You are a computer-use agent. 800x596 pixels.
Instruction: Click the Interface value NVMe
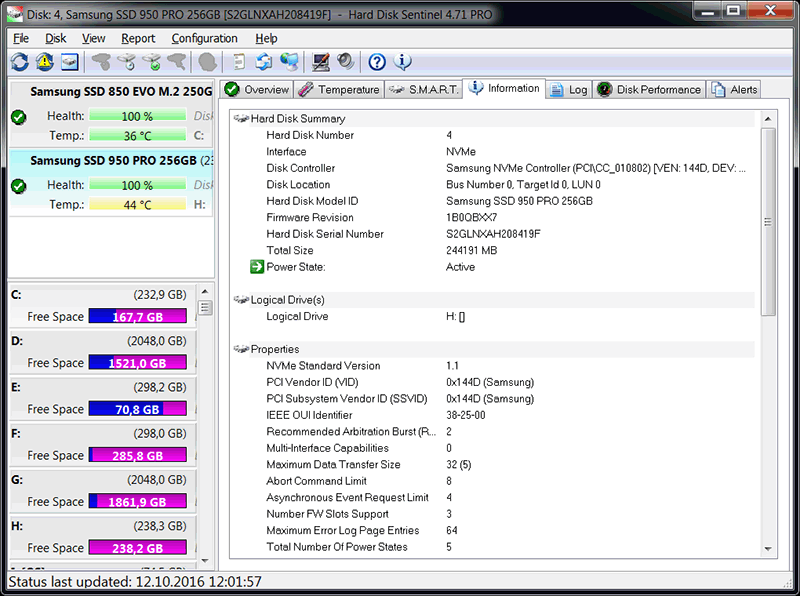(x=461, y=152)
